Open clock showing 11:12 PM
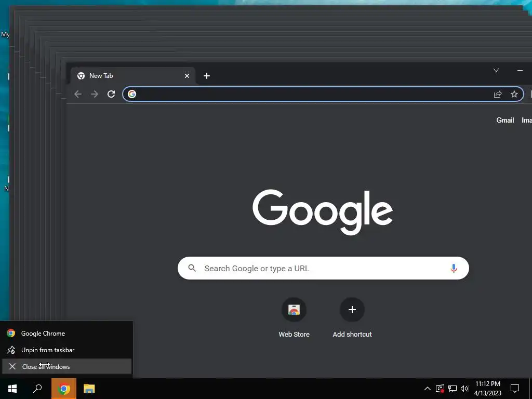 pyautogui.click(x=487, y=389)
